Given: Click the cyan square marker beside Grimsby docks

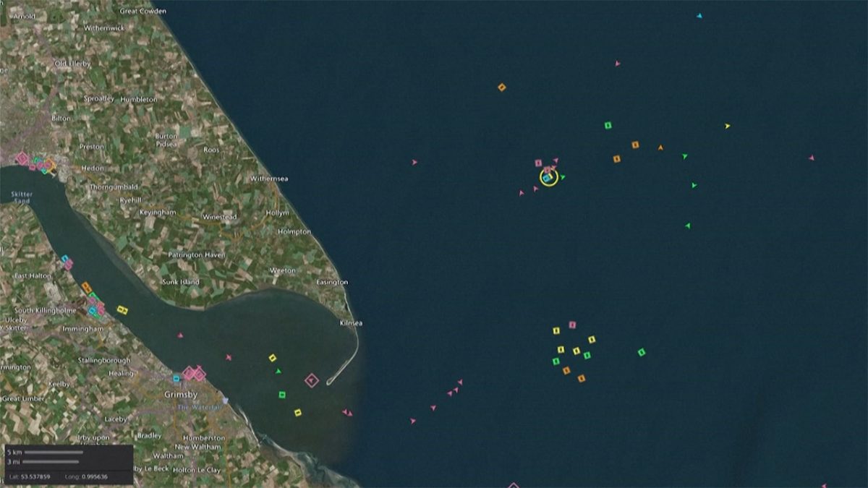Looking at the screenshot, I should click(176, 378).
